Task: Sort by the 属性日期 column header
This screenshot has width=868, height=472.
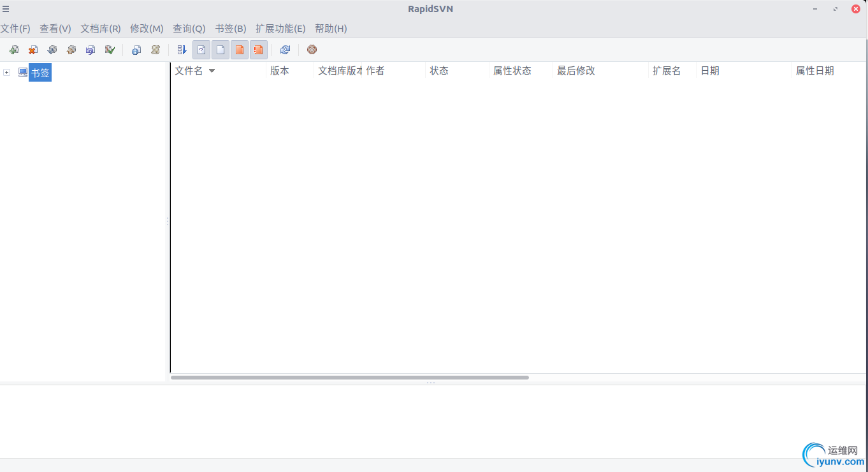Action: [x=828, y=71]
